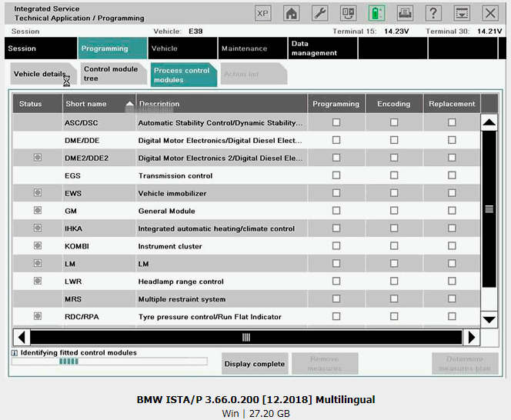Click the Replacement column header
Image resolution: width=511 pixels, height=420 pixels.
[452, 104]
